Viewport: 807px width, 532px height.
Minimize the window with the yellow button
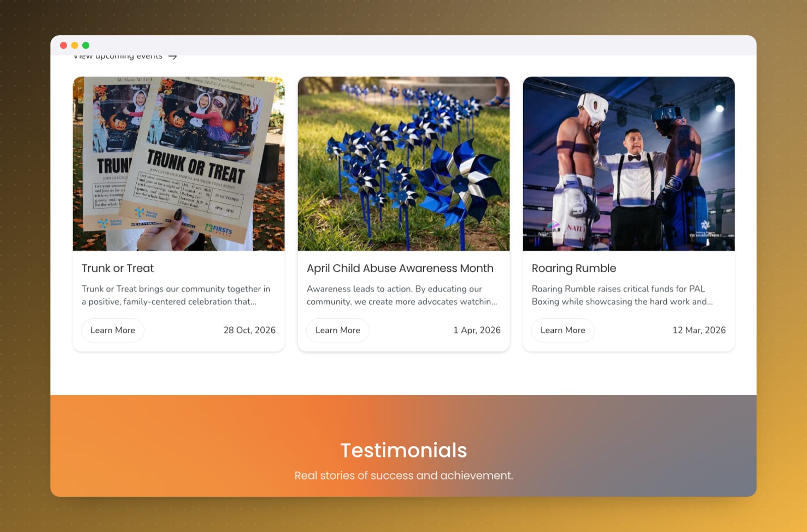(75, 45)
